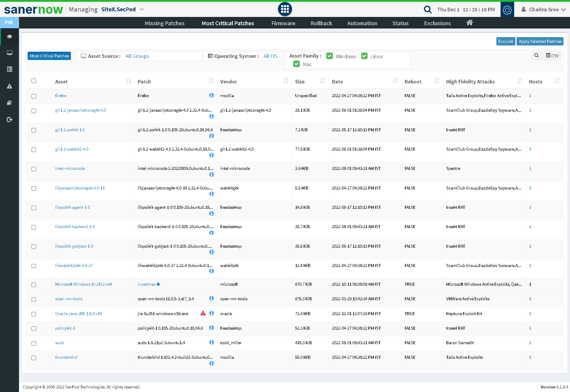Open the libpolkit-agent-1-0 asset link

[72, 207]
